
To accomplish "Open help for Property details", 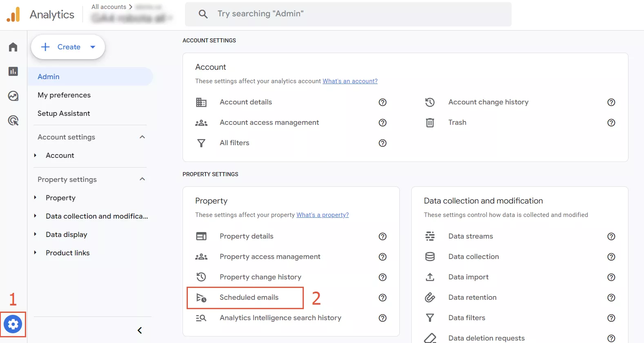I will [383, 236].
